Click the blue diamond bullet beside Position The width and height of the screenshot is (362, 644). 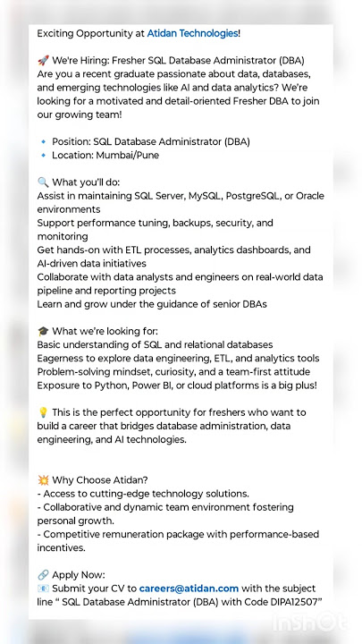(x=44, y=141)
